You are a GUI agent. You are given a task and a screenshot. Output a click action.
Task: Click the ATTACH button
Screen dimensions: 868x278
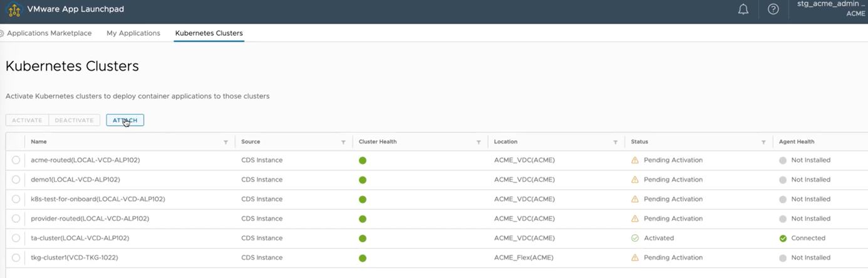click(x=125, y=120)
